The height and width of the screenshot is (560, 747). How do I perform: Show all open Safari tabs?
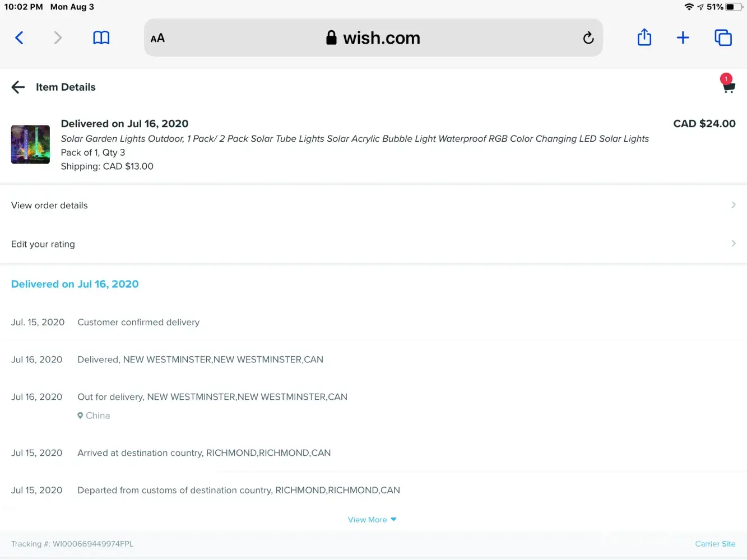(723, 38)
